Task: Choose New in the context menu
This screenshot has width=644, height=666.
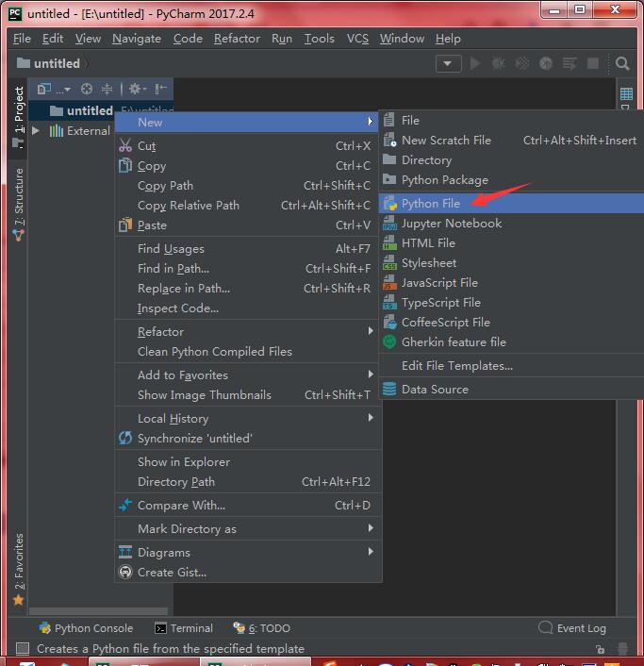Action: pos(247,123)
